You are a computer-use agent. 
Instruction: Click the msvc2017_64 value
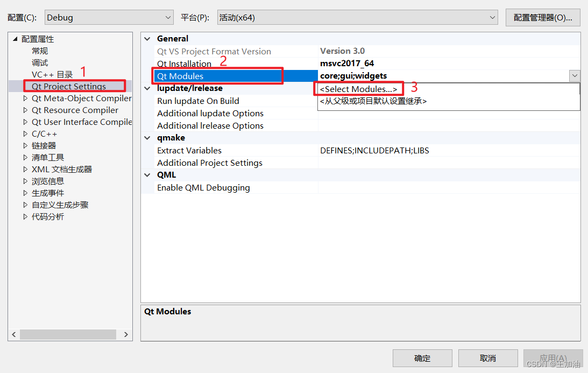coord(347,63)
